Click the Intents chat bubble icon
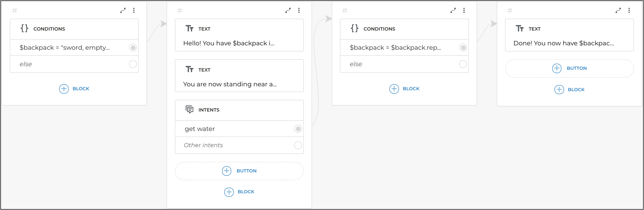Image resolution: width=644 pixels, height=210 pixels. coord(190,110)
